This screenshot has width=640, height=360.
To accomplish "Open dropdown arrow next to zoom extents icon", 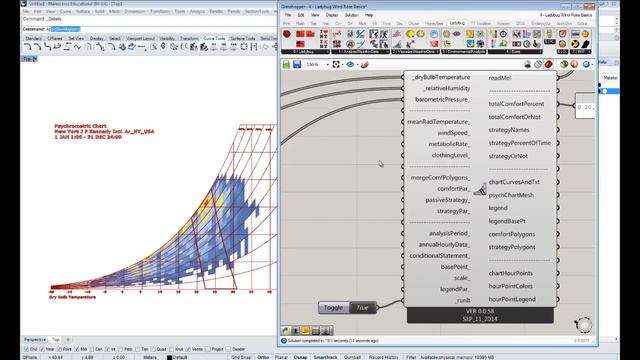I will tap(342, 64).
